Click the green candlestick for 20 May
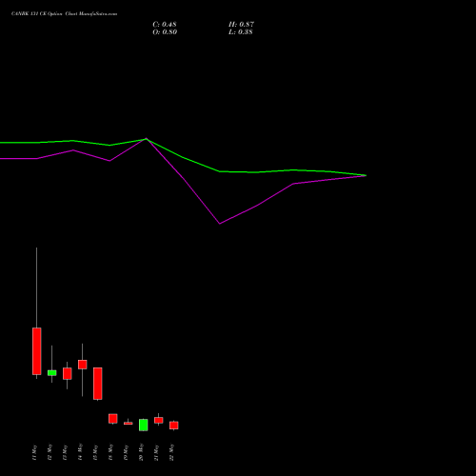476x476 pixels. tap(144, 425)
